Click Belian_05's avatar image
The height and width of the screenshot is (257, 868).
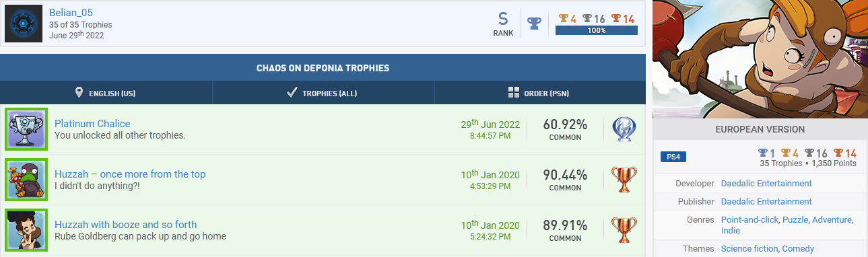point(24,24)
